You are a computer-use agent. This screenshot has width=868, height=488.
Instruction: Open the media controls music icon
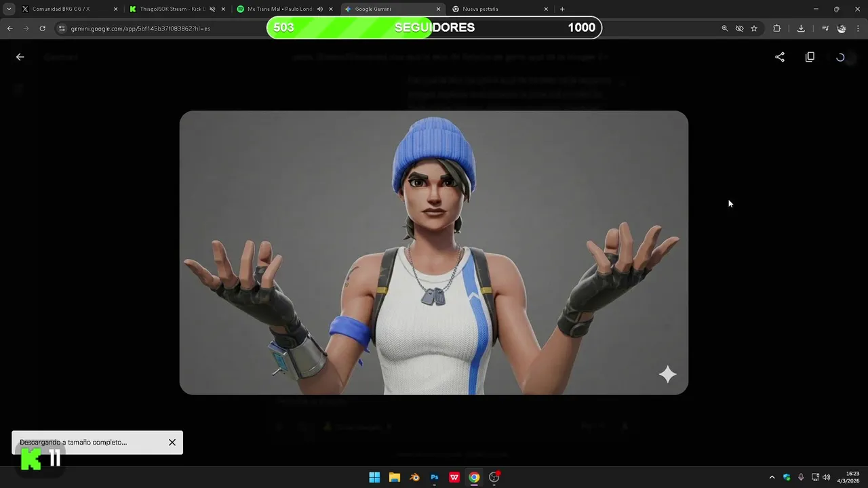click(825, 28)
